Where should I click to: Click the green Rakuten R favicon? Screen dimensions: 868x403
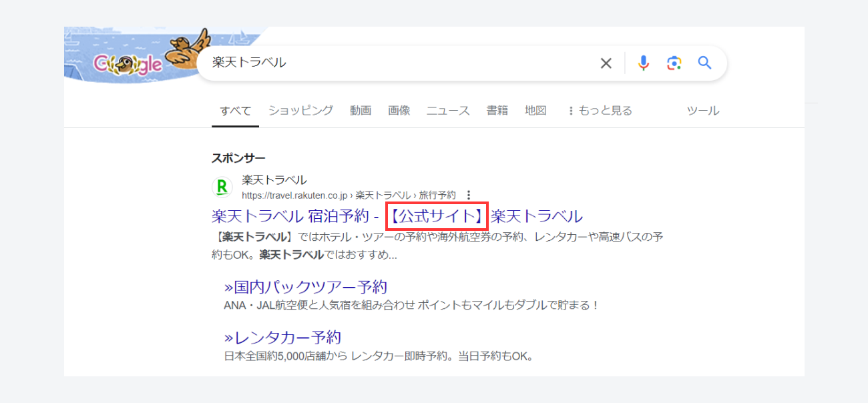(x=222, y=187)
